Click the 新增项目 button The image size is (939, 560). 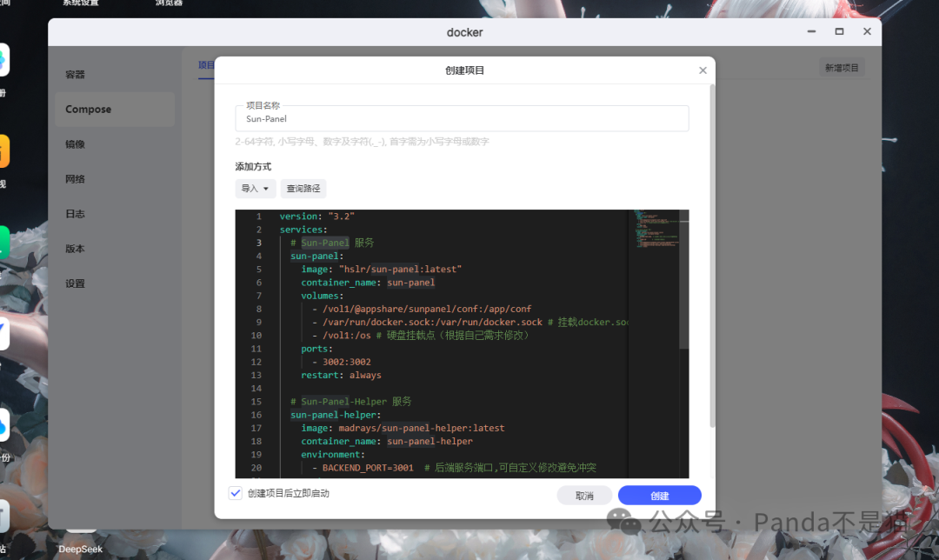point(841,66)
